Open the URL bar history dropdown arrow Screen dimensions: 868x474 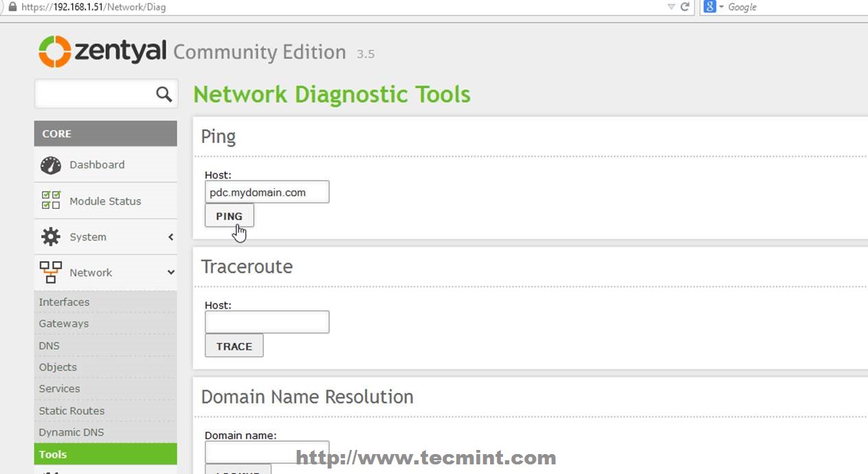(671, 7)
